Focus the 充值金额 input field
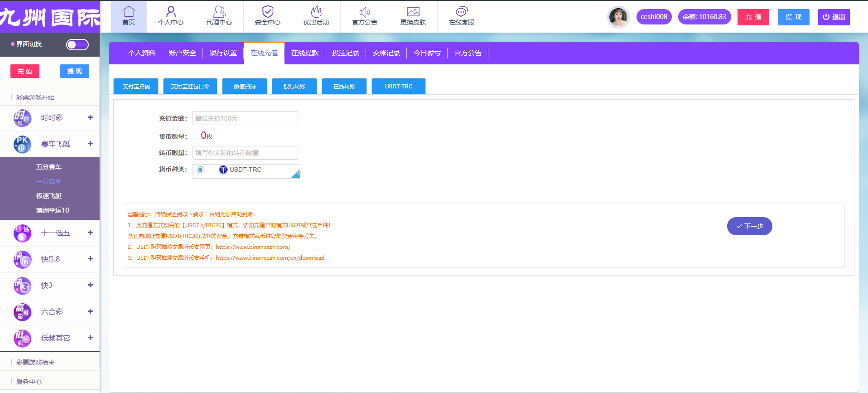 [245, 118]
